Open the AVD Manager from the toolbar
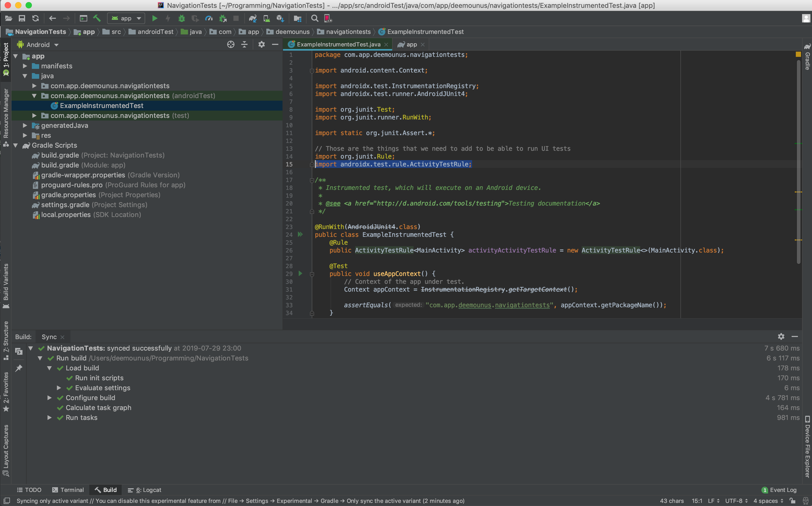The image size is (812, 506). [267, 19]
